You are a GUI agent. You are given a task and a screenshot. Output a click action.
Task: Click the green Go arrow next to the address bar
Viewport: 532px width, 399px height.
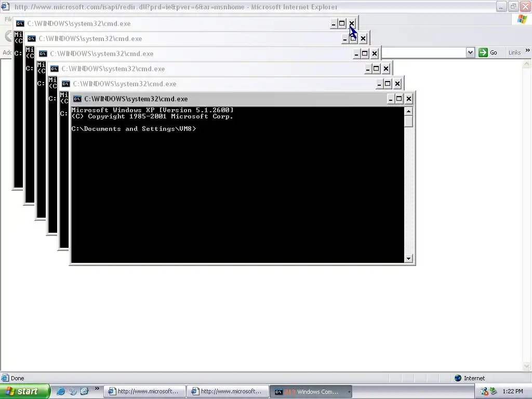coord(483,52)
